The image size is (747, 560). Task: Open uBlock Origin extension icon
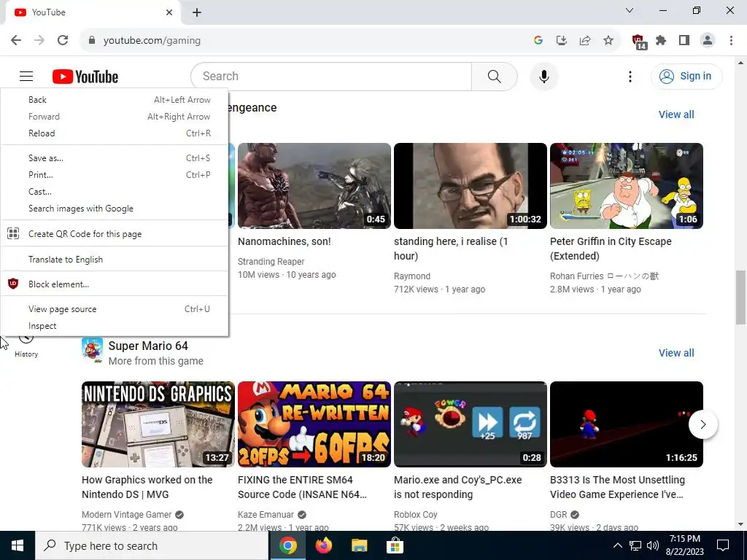638,42
